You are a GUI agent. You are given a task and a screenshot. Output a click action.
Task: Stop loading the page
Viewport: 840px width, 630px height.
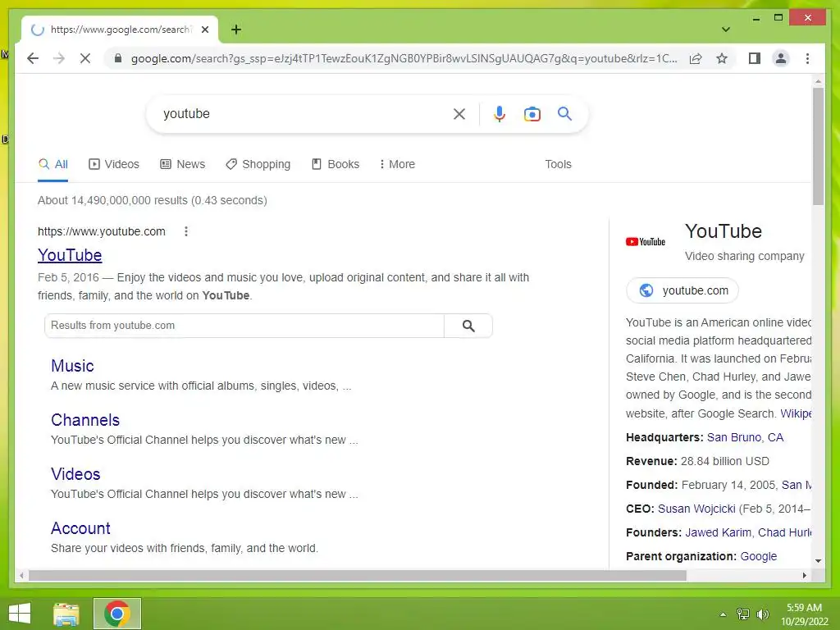[85, 58]
